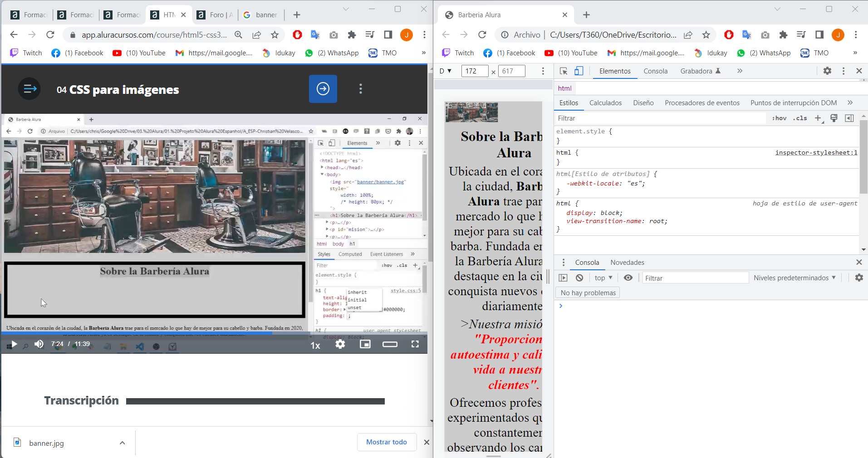868x458 pixels.
Task: Toggle the rendering emulations paintbrush icon
Action: (834, 118)
